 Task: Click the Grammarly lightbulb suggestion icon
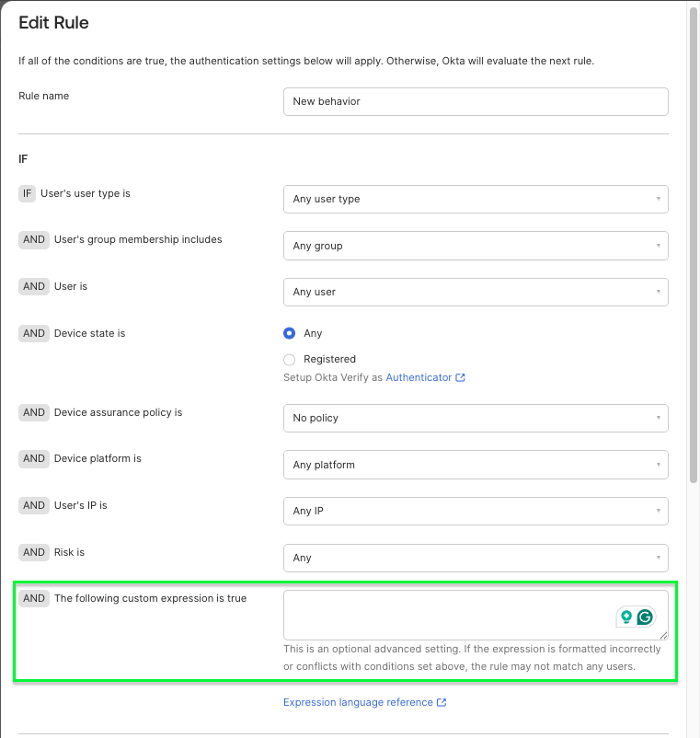(x=626, y=617)
